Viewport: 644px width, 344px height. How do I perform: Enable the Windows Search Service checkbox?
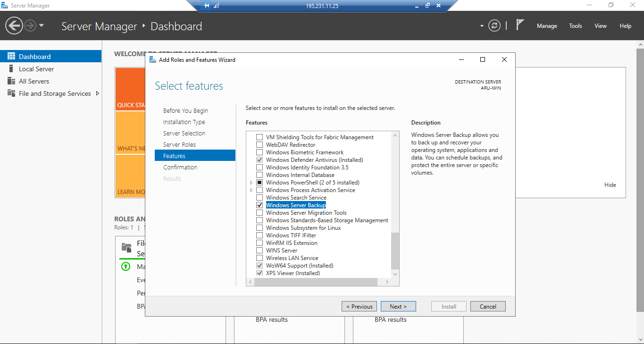click(x=259, y=197)
